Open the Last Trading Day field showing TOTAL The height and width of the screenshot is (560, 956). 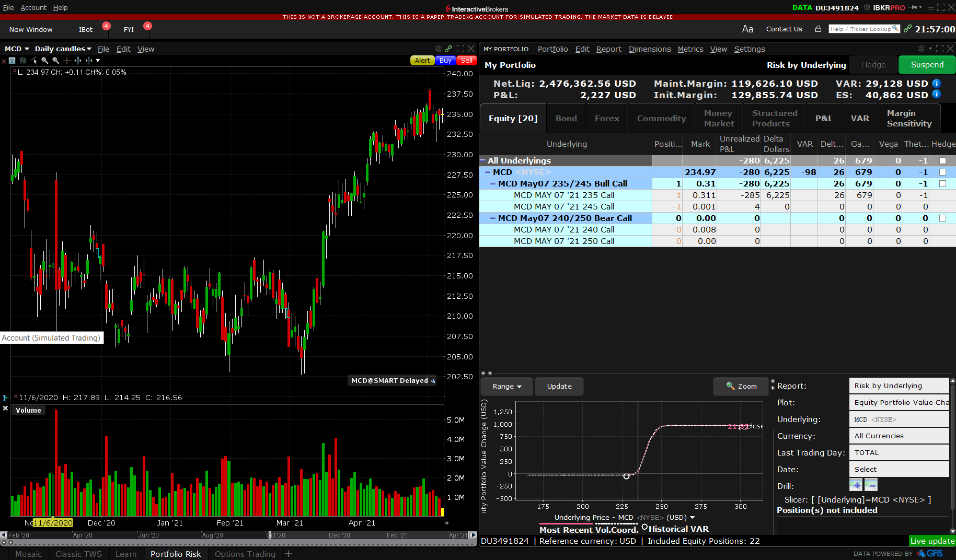tap(899, 452)
